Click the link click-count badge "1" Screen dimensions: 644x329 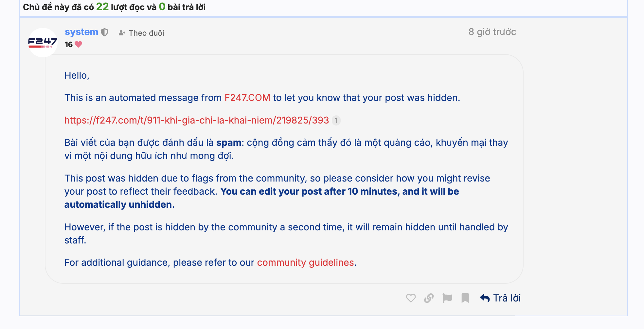[x=336, y=121]
